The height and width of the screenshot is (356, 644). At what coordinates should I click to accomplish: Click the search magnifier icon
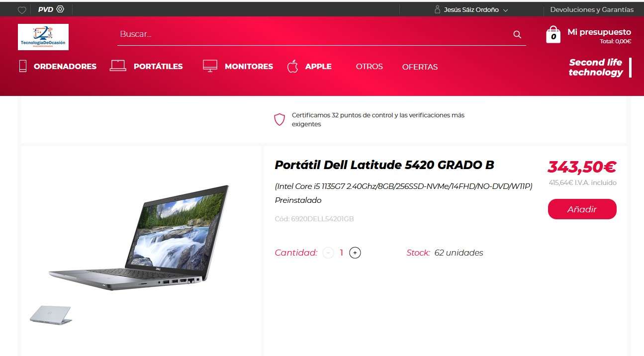tap(517, 34)
